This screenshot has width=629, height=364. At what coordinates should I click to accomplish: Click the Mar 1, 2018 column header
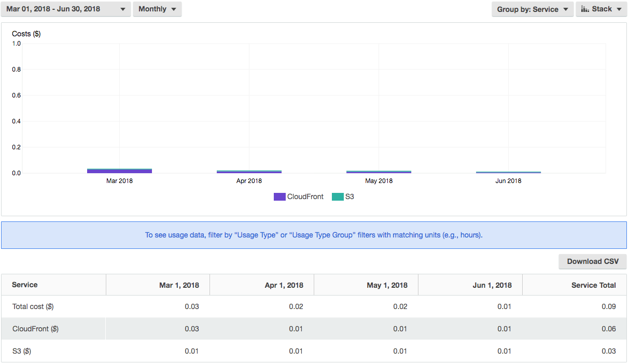tap(179, 285)
